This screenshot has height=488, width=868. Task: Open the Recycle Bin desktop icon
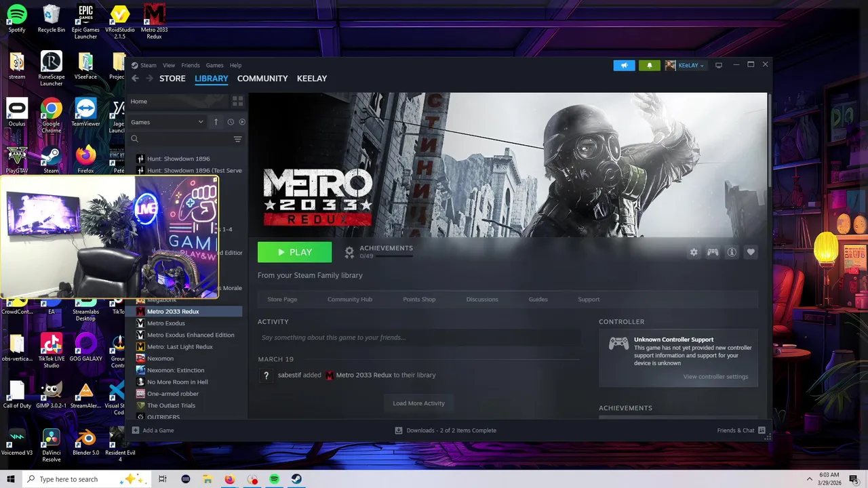(51, 18)
